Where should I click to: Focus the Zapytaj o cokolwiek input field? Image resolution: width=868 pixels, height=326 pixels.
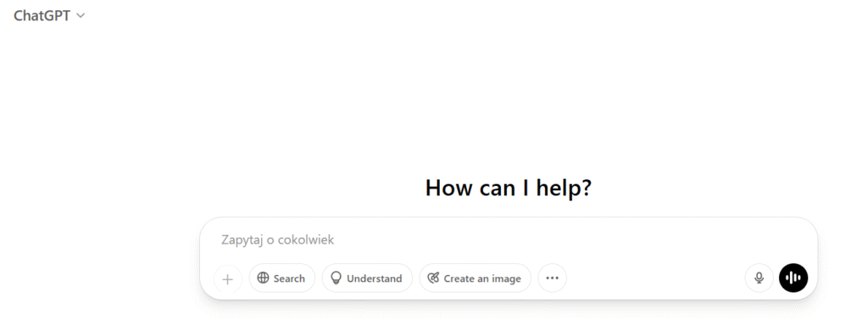click(x=509, y=240)
